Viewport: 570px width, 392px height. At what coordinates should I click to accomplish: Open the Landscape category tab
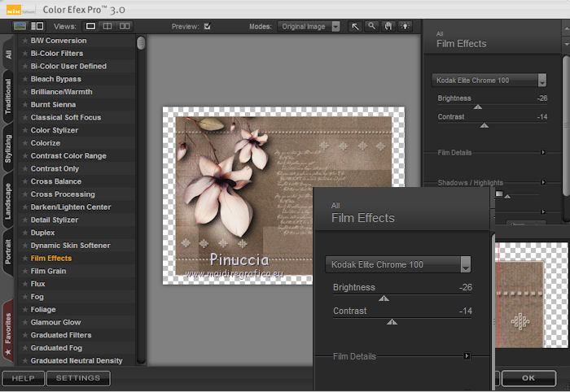click(x=8, y=202)
